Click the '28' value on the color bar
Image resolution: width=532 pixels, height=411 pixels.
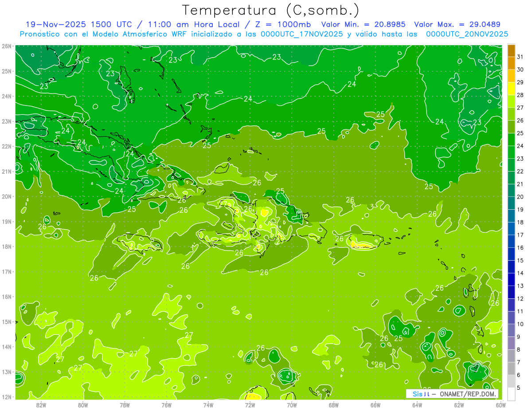[x=520, y=95]
